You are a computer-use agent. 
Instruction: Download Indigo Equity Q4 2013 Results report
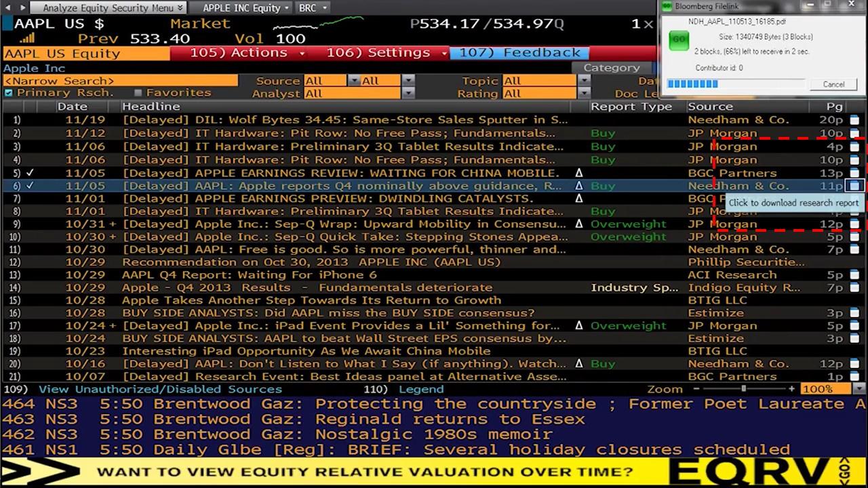click(x=854, y=287)
